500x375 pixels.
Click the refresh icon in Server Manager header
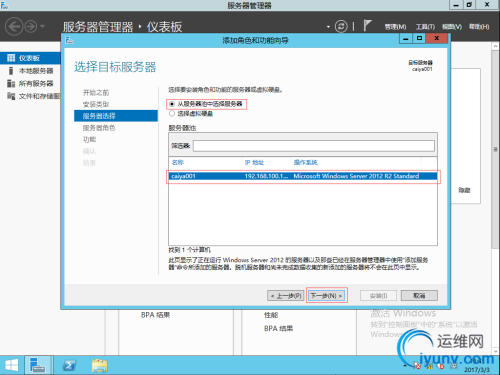[341, 26]
